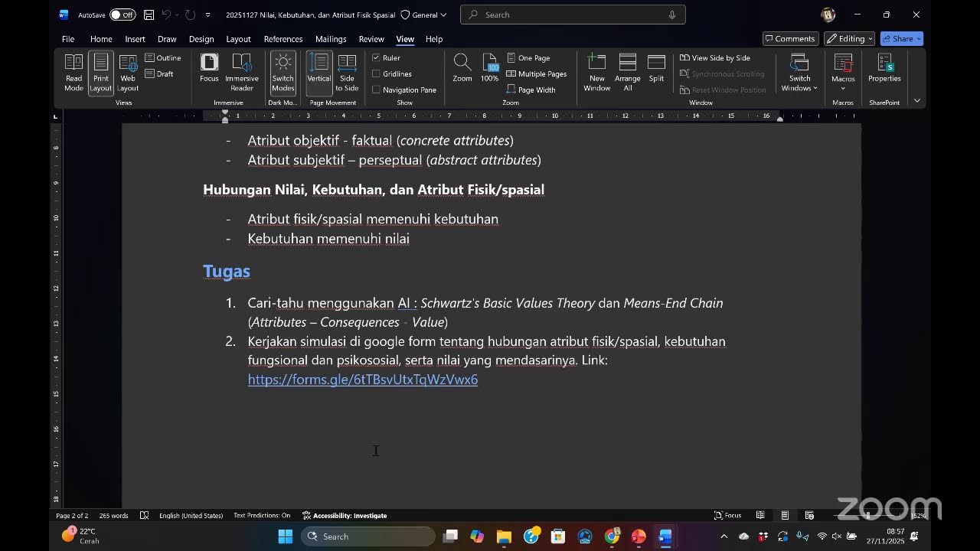
Task: Collapse the ribbon with the chevron
Action: pyautogui.click(x=917, y=101)
